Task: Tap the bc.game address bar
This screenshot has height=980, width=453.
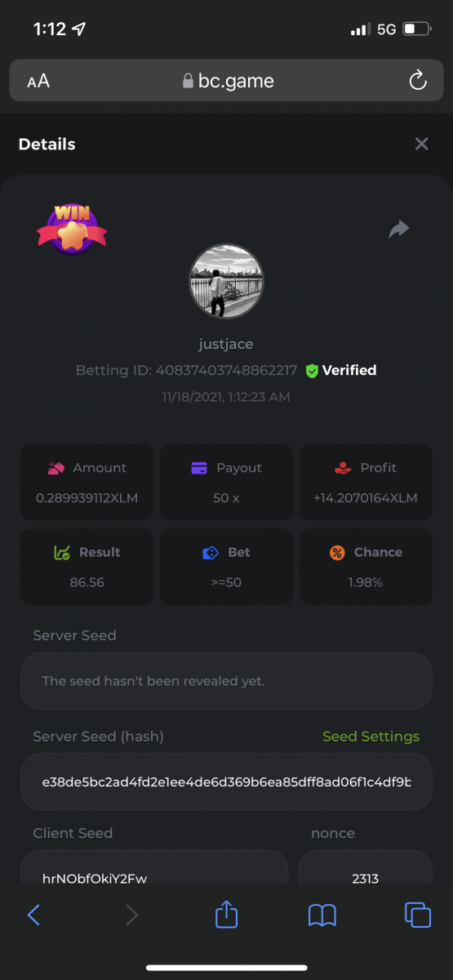Action: coord(226,81)
